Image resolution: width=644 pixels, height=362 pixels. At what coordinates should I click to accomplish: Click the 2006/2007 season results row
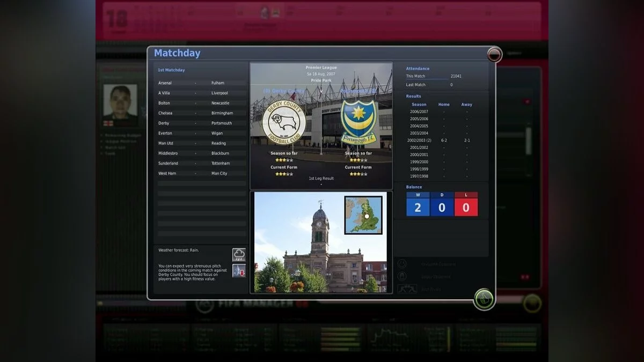(443, 112)
